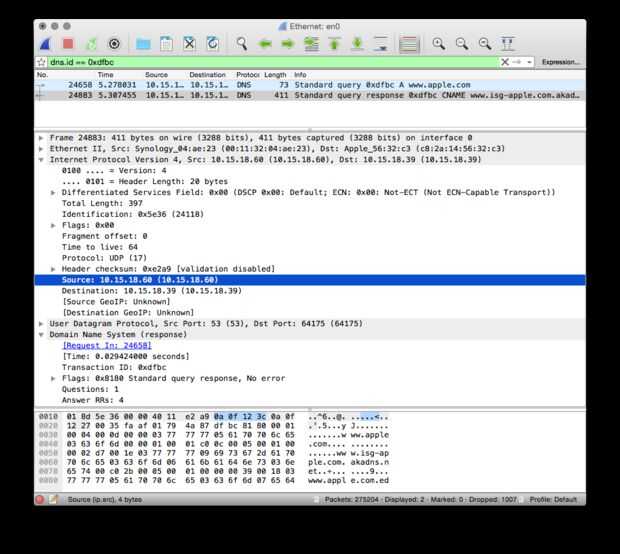Sort by the Source column header
The width and height of the screenshot is (620, 554).
[x=157, y=75]
